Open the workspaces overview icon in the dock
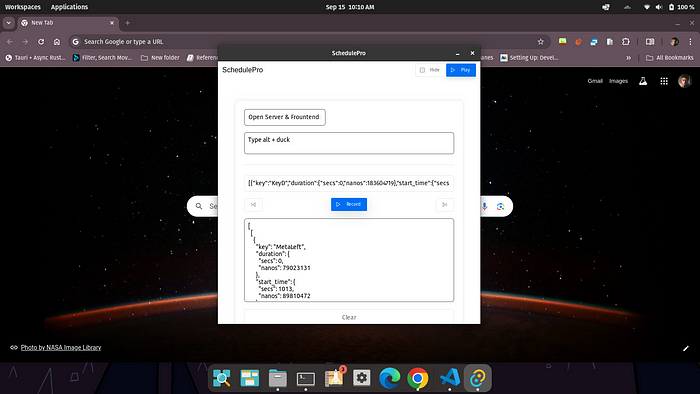 pos(250,378)
